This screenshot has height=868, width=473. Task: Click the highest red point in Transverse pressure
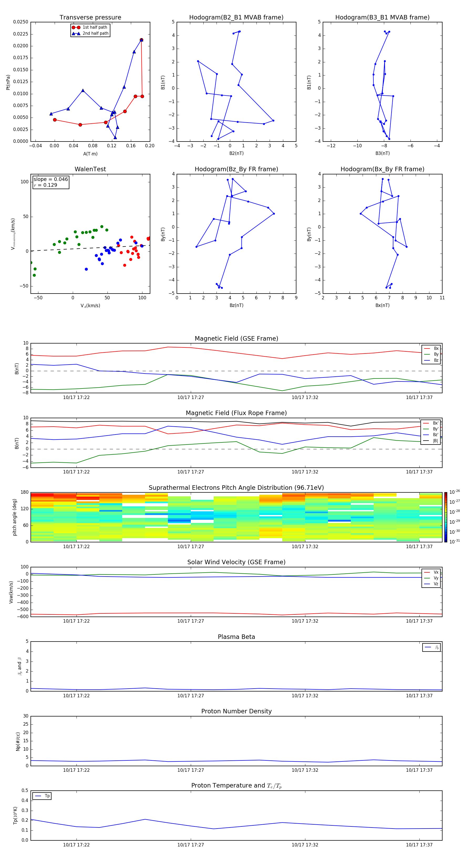(x=141, y=40)
